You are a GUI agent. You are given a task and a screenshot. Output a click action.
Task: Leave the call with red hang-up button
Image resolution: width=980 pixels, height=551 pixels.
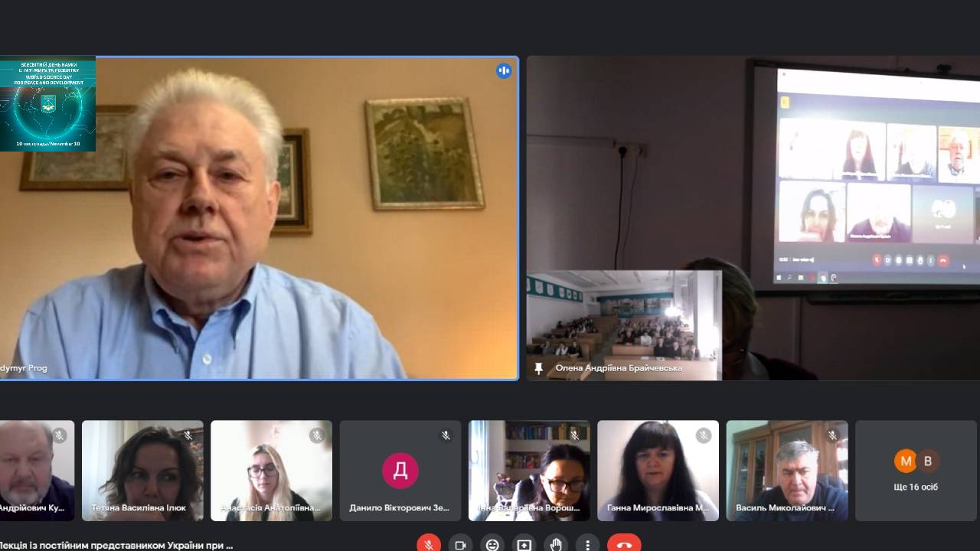pos(624,544)
